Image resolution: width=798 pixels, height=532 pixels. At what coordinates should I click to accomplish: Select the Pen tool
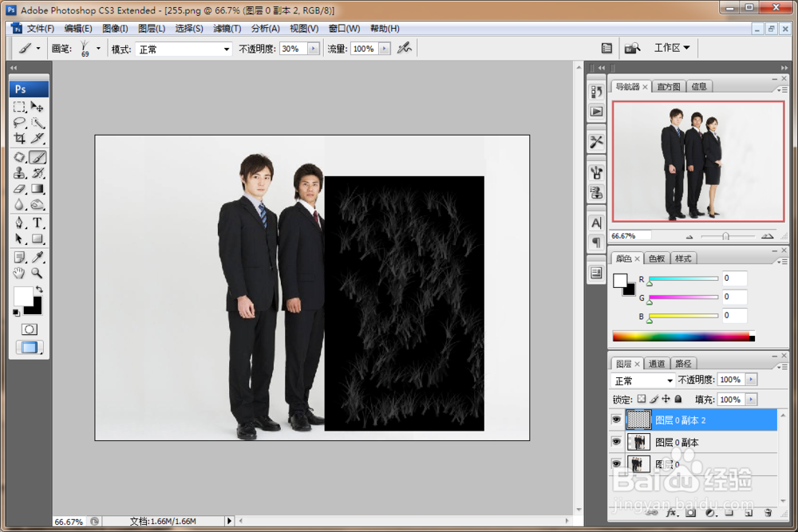(x=19, y=223)
